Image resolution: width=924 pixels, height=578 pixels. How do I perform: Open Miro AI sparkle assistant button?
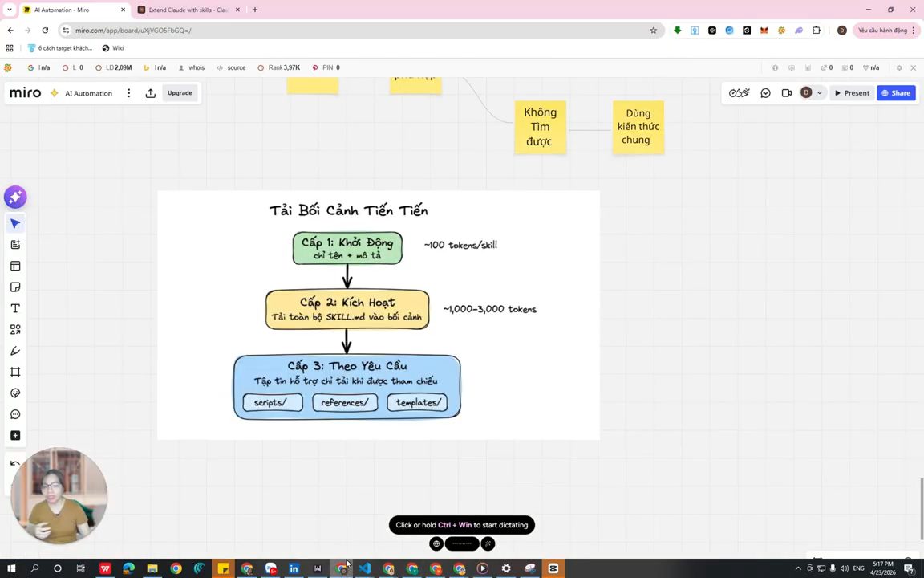click(x=15, y=197)
